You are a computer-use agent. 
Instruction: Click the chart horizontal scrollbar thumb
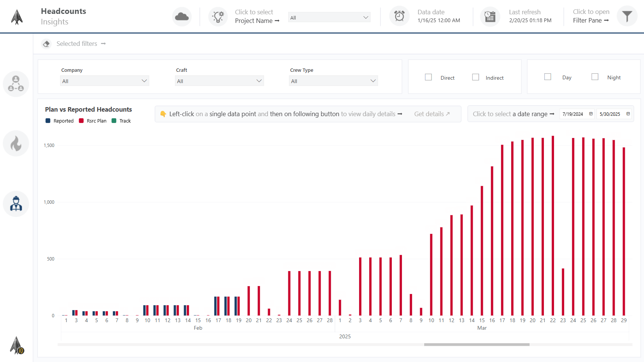pyautogui.click(x=477, y=344)
